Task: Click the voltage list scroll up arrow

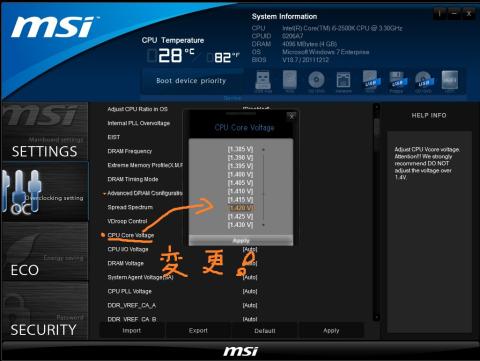Action: (263, 149)
